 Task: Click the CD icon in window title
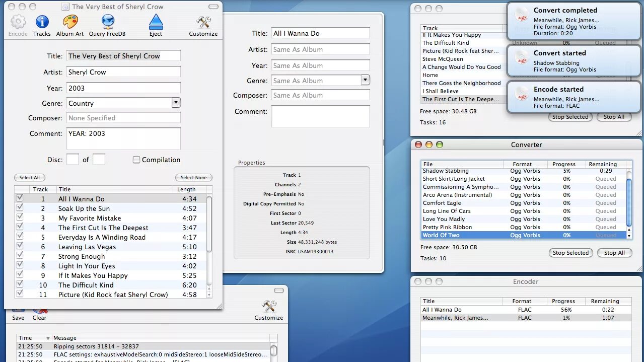pyautogui.click(x=65, y=7)
